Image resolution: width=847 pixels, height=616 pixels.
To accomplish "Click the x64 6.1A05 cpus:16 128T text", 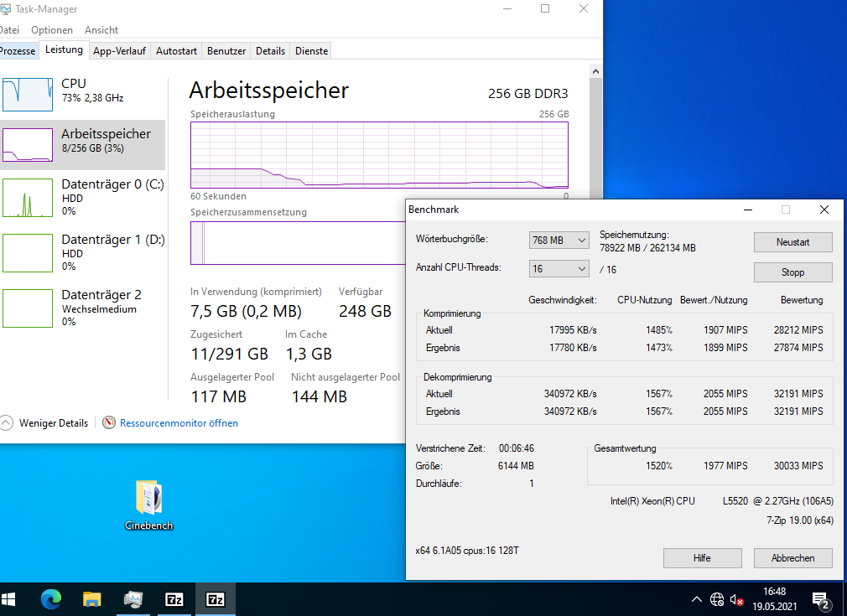I will pos(467,550).
